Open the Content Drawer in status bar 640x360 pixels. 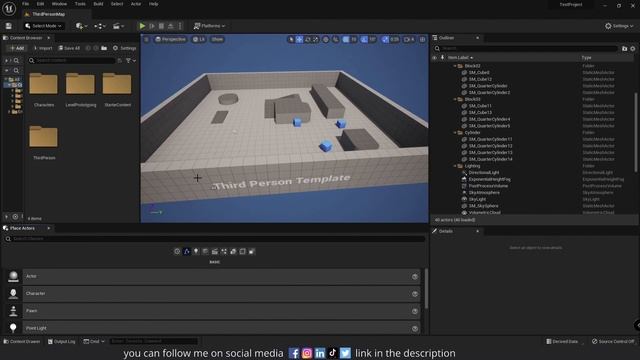click(x=22, y=342)
